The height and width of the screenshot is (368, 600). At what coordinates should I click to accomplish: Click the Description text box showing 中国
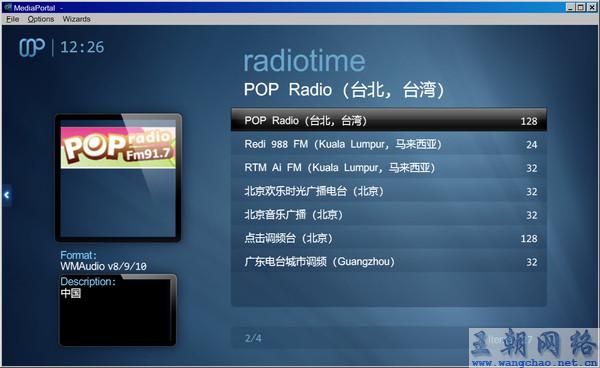(118, 310)
